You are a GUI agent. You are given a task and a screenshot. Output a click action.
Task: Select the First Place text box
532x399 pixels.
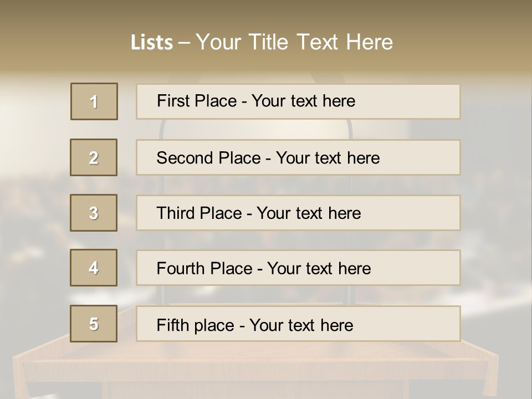click(x=298, y=101)
